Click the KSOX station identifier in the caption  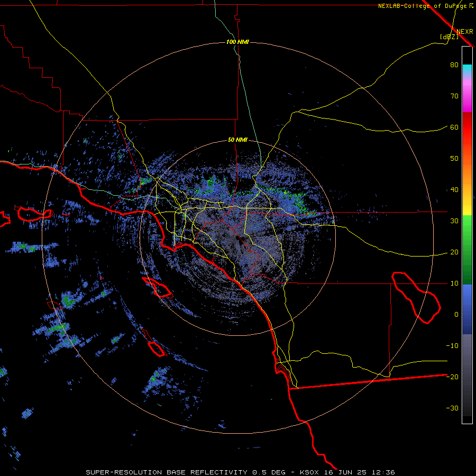pyautogui.click(x=309, y=472)
